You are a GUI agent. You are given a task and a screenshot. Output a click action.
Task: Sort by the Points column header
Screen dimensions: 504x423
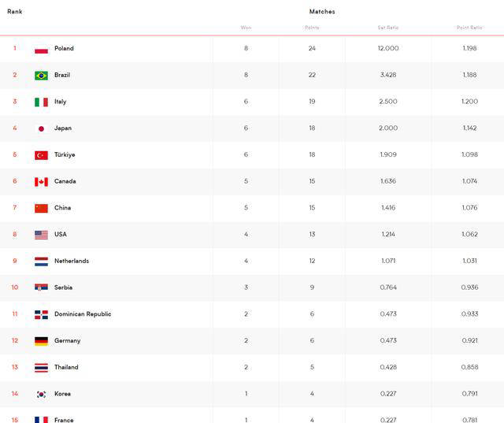[x=312, y=28]
